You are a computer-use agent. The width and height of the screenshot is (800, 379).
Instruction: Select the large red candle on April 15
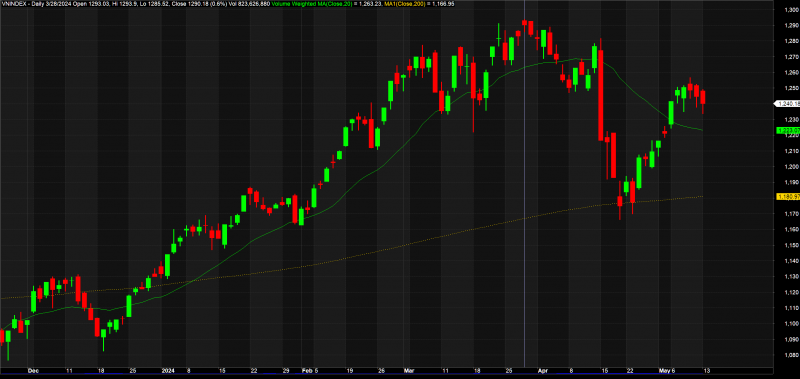click(601, 95)
